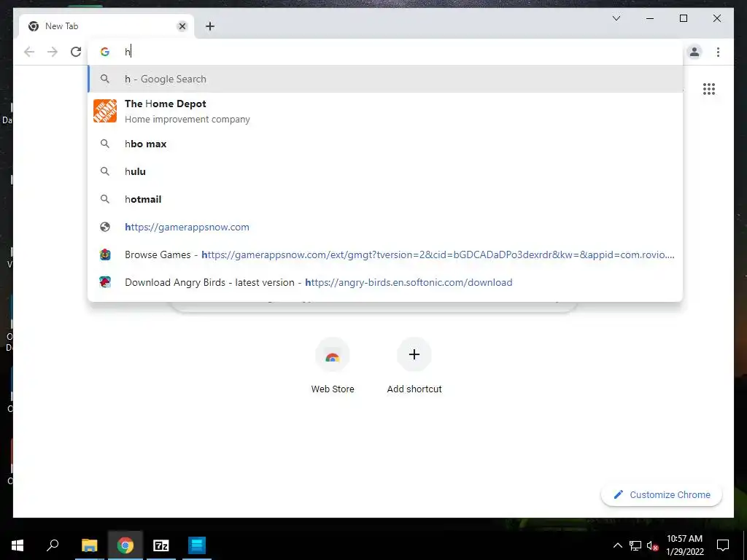Image resolution: width=747 pixels, height=560 pixels.
Task: Select the 'h - Google Search' suggestion
Action: [x=385, y=79]
